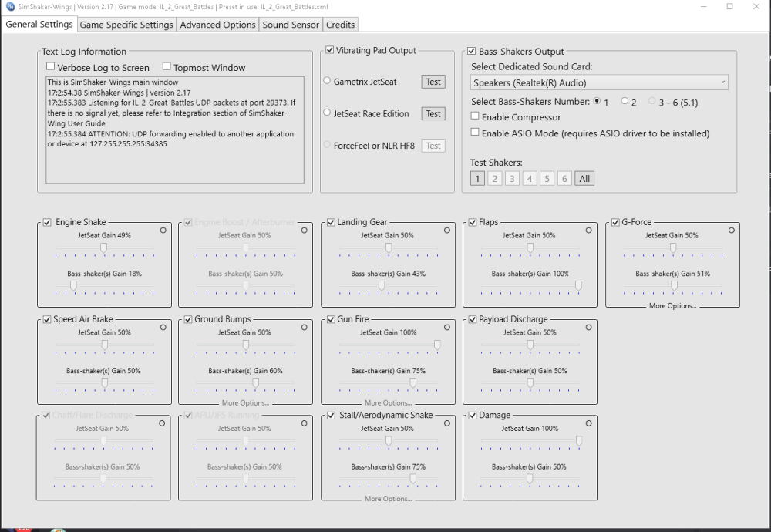Open the Credits tab

pos(340,25)
